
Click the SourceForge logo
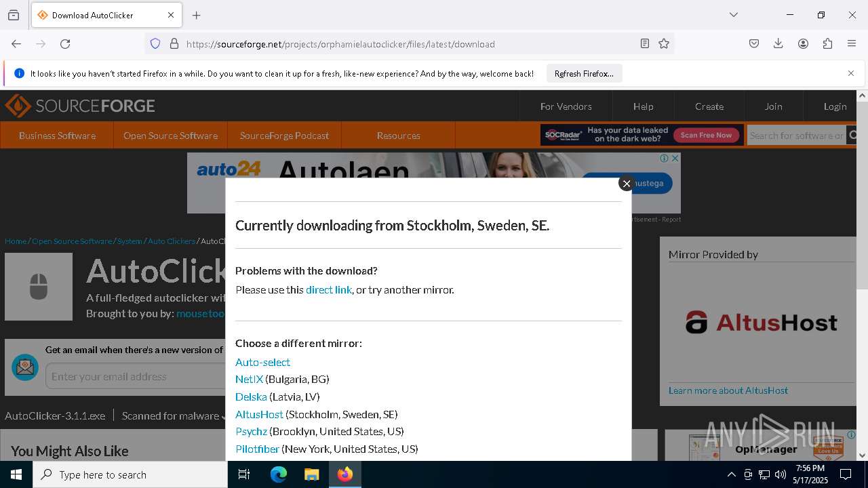tap(80, 106)
